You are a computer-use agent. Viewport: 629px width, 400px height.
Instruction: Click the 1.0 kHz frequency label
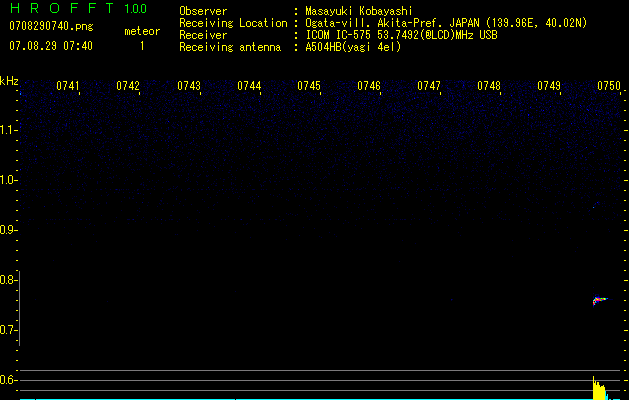point(7,180)
